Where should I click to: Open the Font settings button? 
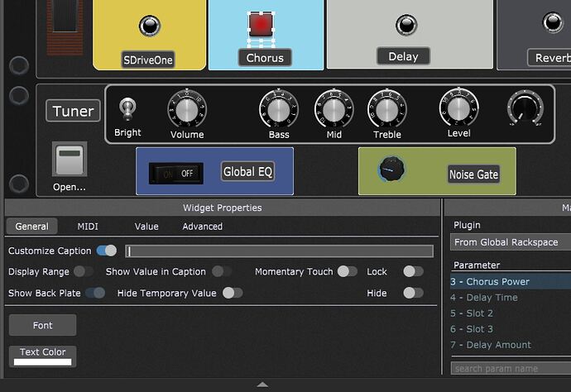[x=42, y=325]
